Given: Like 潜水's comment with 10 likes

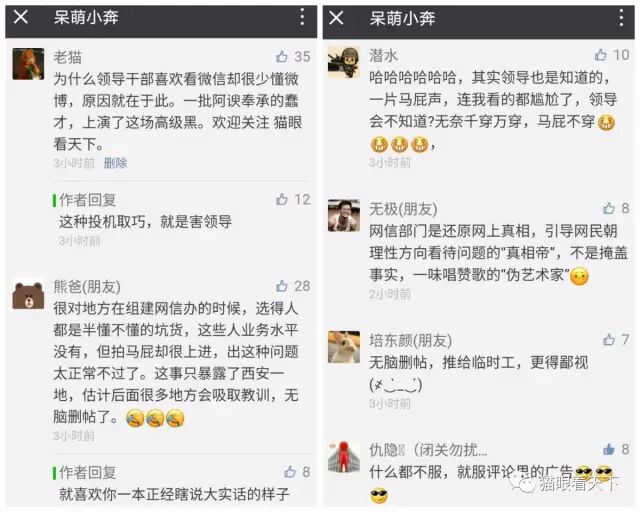Looking at the screenshot, I should tap(600, 55).
